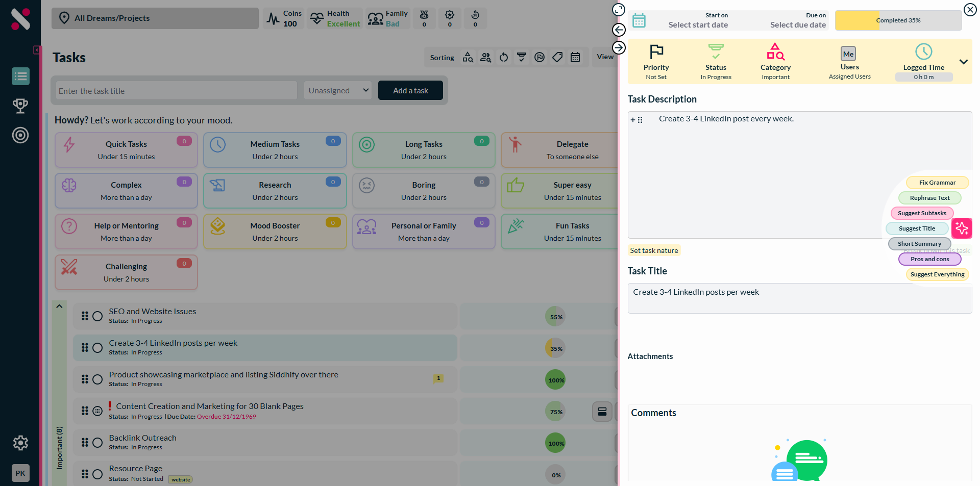This screenshot has height=486, width=980.
Task: Open the Unassigned assignee dropdown
Action: point(338,90)
